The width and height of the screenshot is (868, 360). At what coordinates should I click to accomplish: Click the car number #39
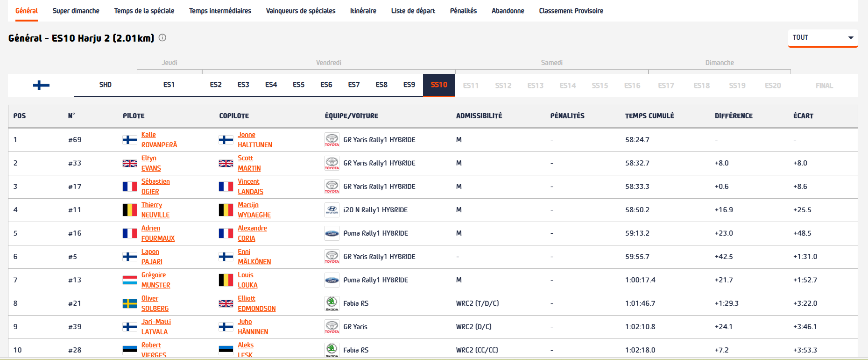coord(75,327)
